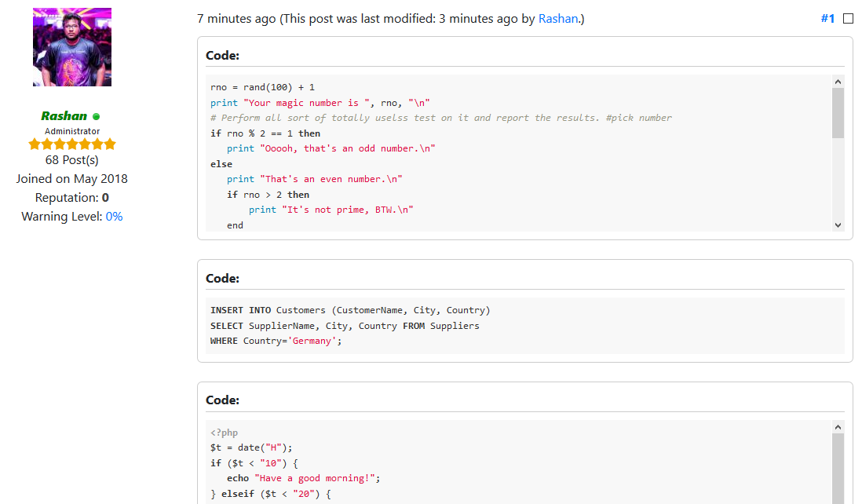862x504 pixels.
Task: Click the $t = date("H") line in the PHP code
Action: pyautogui.click(x=251, y=447)
